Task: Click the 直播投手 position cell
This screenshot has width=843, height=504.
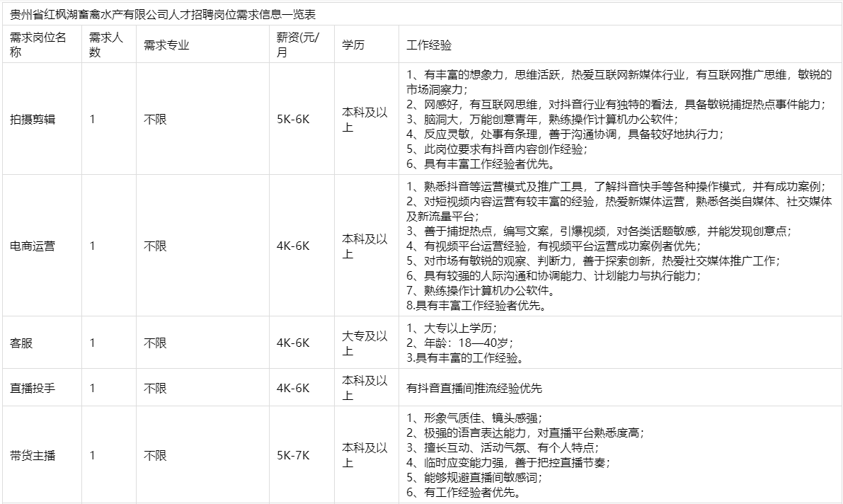Action: point(33,388)
